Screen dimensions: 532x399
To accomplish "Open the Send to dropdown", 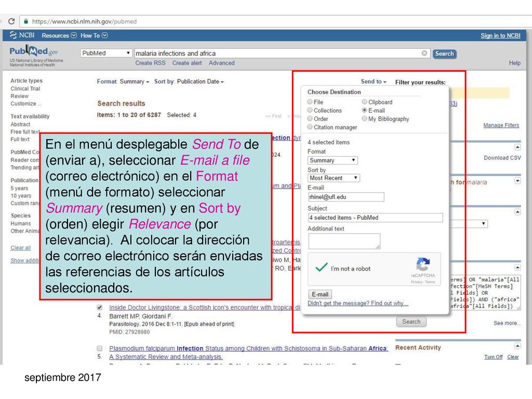I will (x=374, y=82).
